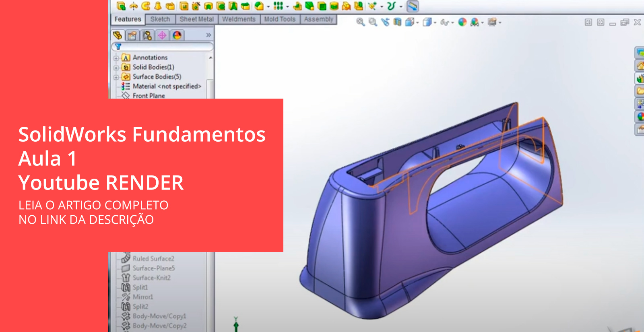Open the Curves tool dropdown arrow
Viewport: 644px width, 332px height.
[x=401, y=6]
